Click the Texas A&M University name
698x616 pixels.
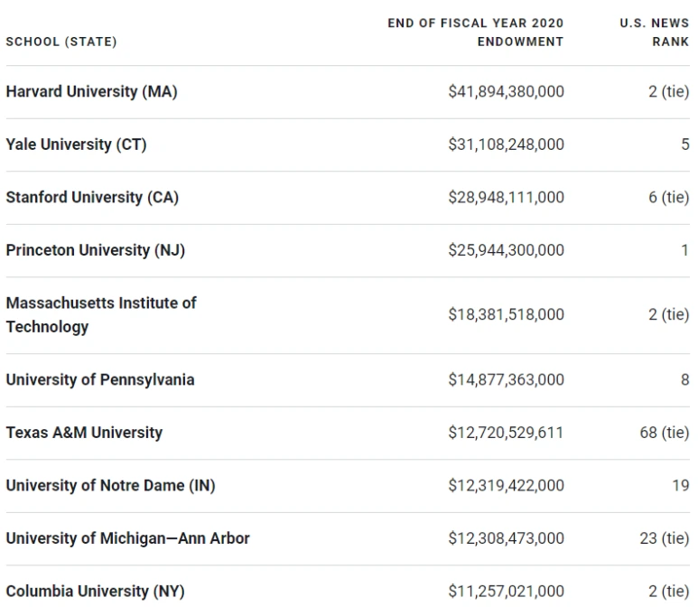pos(84,433)
